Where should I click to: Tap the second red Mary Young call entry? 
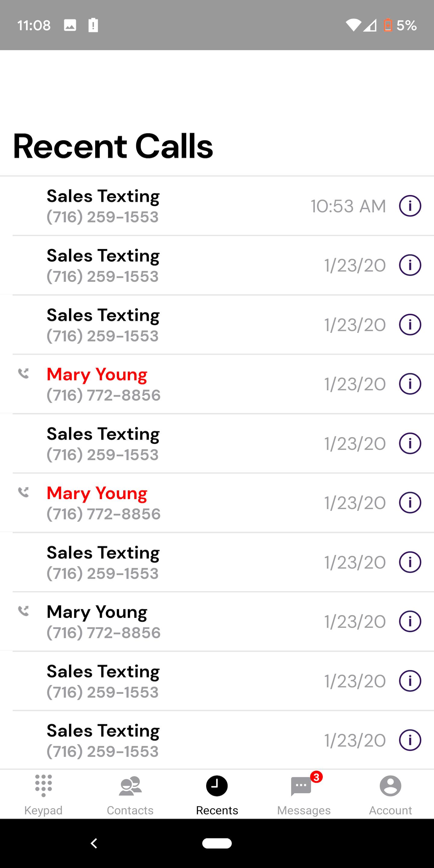point(217,503)
